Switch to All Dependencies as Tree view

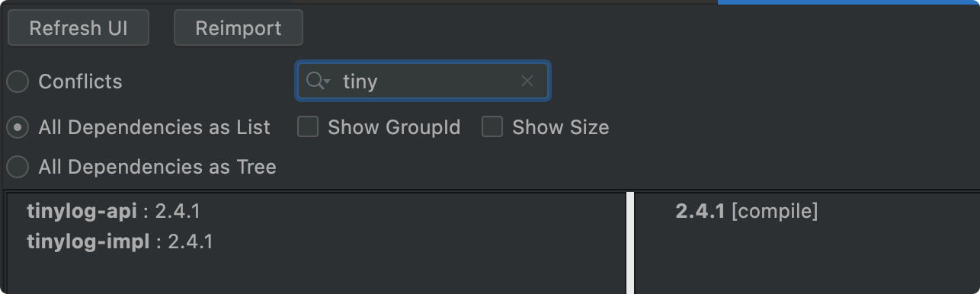18,166
